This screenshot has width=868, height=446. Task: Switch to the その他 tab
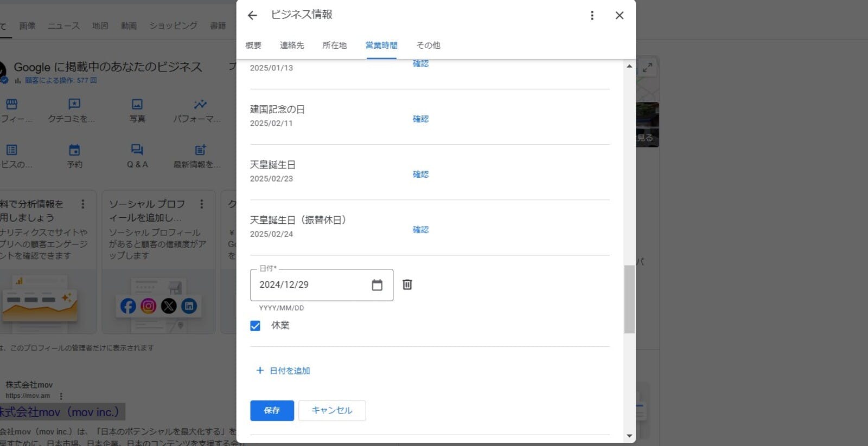[x=428, y=45]
